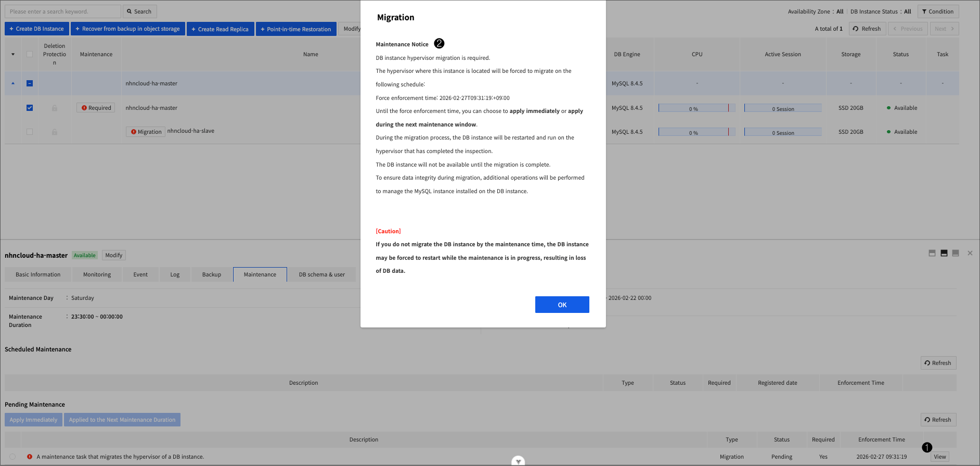Screen dimensions: 980x466
Task: Refresh the Scheduled Maintenance list
Action: click(x=938, y=363)
